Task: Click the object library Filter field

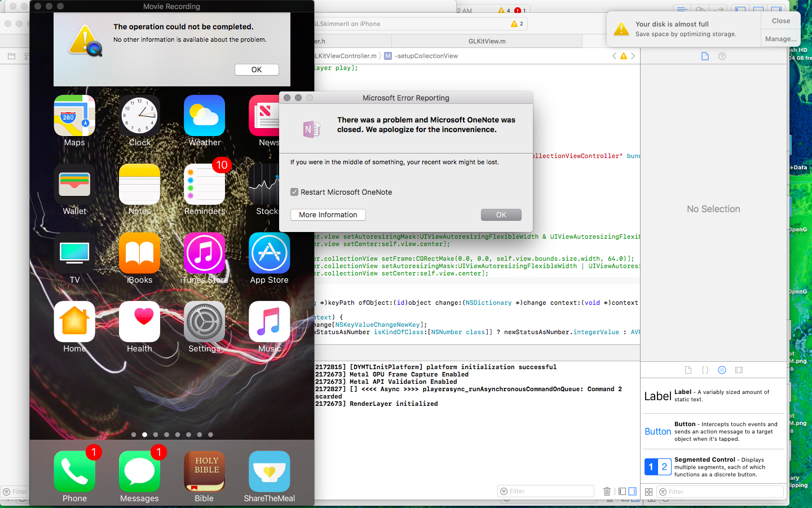Action: (x=721, y=492)
